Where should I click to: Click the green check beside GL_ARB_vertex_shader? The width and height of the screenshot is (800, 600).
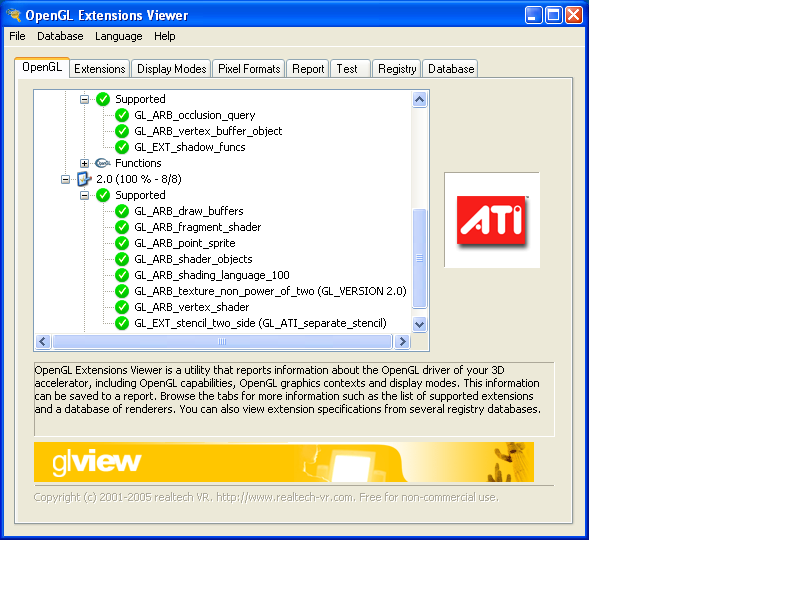point(122,307)
